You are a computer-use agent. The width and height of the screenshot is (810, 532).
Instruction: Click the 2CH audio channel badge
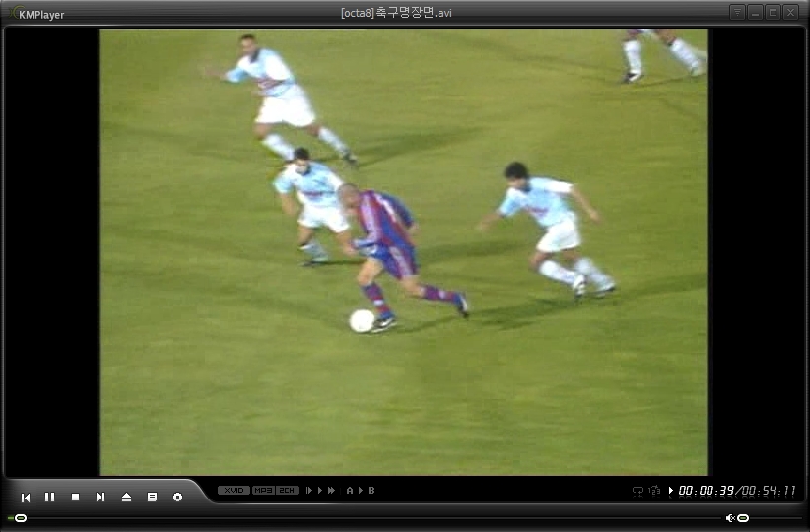pyautogui.click(x=287, y=490)
